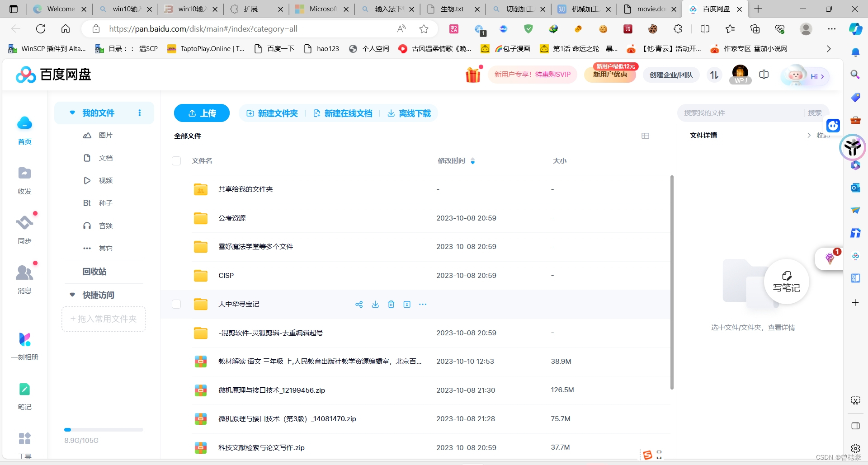The height and width of the screenshot is (465, 868).
Task: Click the browser address bar URL
Action: tap(203, 29)
